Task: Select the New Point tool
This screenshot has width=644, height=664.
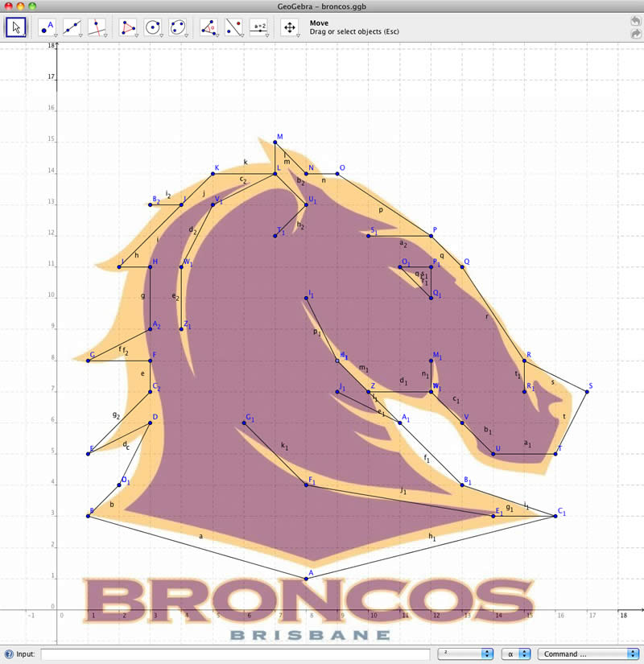Action: (x=47, y=27)
